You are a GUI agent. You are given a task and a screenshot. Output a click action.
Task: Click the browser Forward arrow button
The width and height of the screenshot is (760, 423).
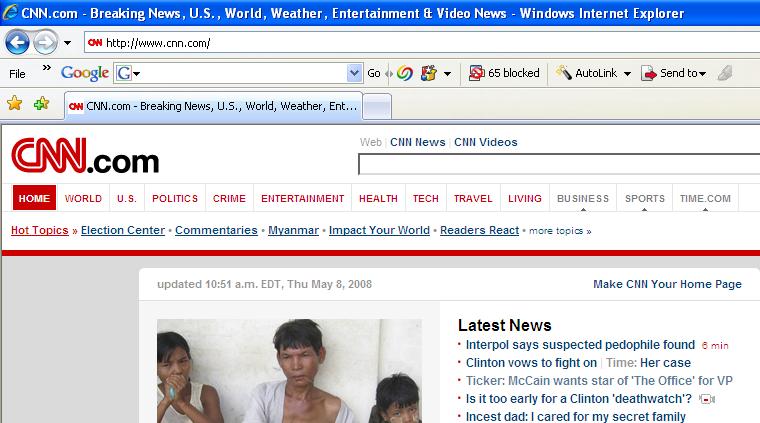[44, 43]
